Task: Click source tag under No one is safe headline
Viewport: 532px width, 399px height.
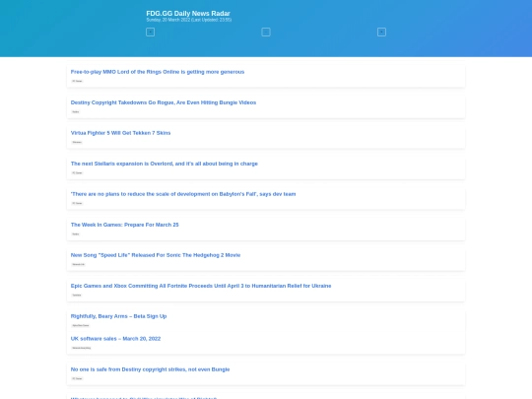Action: (x=77, y=378)
